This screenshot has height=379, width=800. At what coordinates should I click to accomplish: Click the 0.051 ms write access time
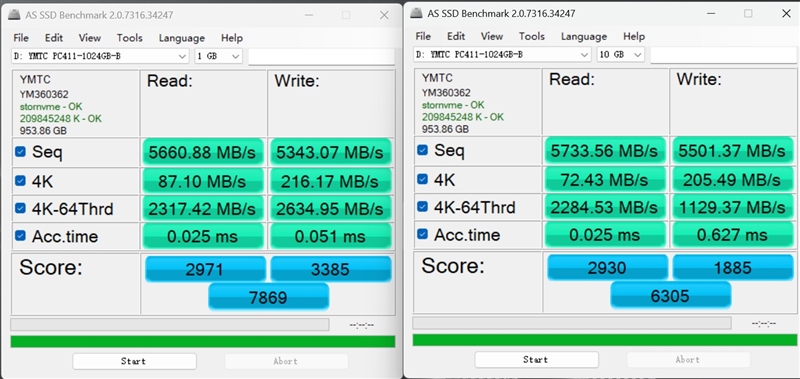331,236
